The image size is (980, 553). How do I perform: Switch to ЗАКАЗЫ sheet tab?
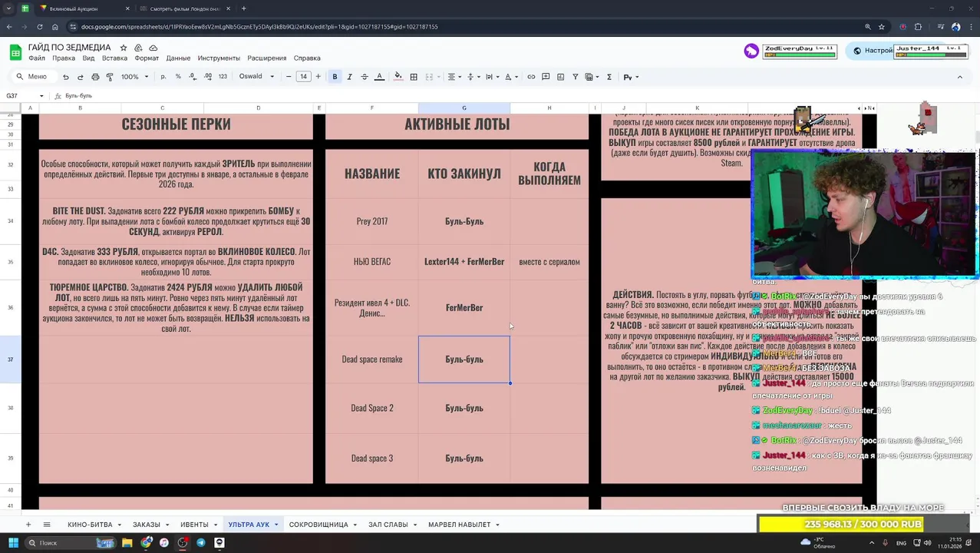147,525
